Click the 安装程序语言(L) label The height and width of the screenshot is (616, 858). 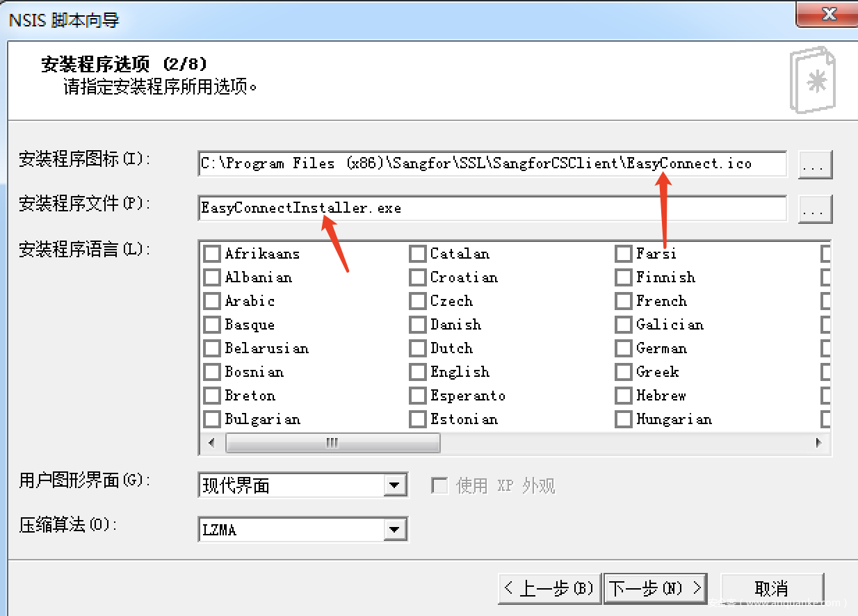point(84,249)
